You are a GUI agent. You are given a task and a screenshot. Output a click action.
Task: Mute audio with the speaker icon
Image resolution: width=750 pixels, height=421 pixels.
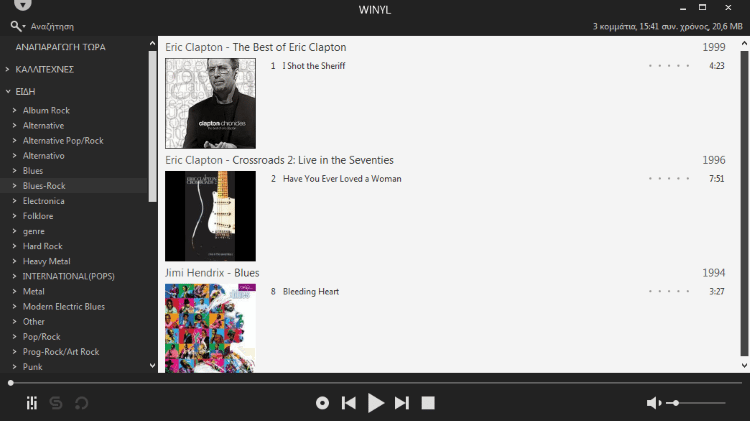tap(653, 403)
